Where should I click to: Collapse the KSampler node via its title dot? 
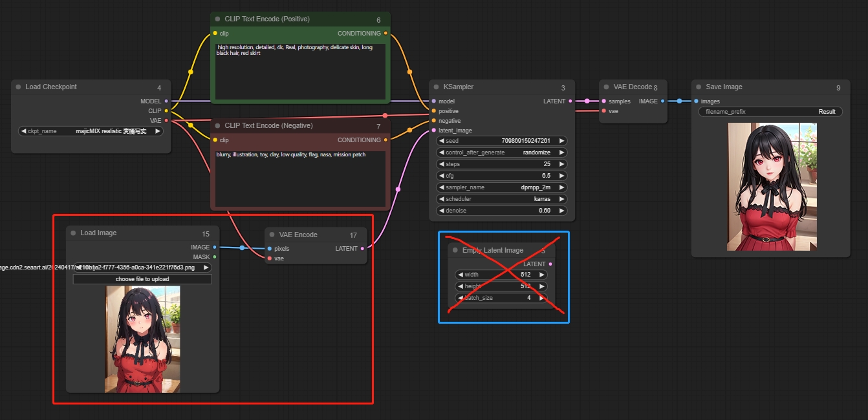click(x=435, y=87)
